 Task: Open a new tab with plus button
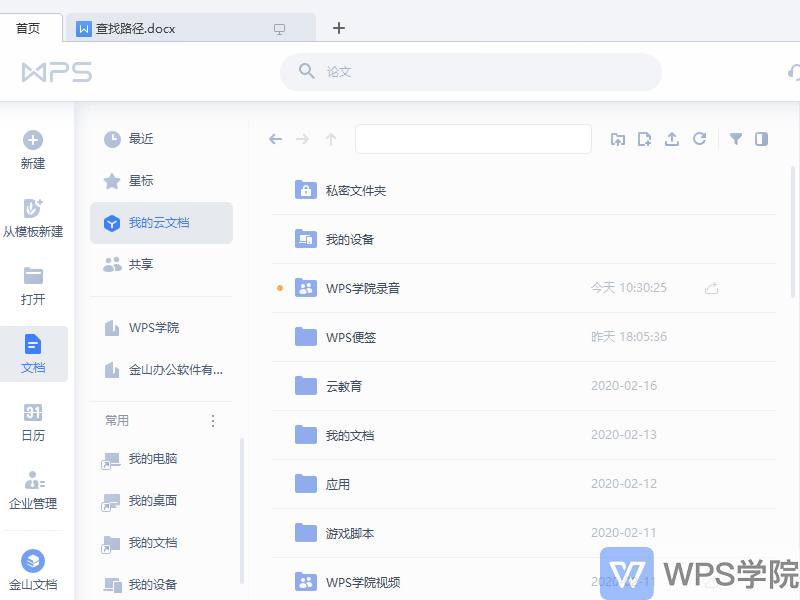pyautogui.click(x=339, y=28)
